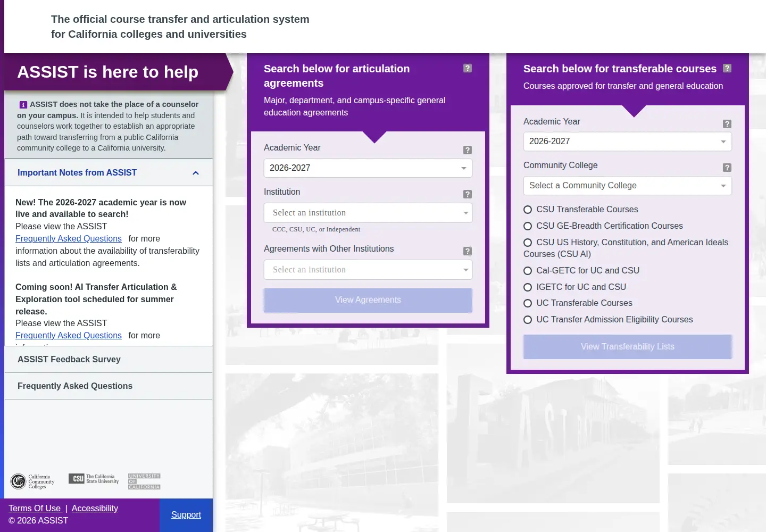Expand Frequently Asked Questions sidebar section
This screenshot has height=532, width=766.
(109, 386)
